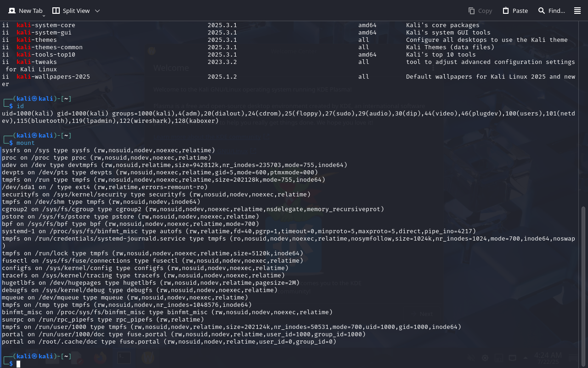
Task: Click the 'tmpfs on /dev/shm' line
Action: [x=101, y=202]
